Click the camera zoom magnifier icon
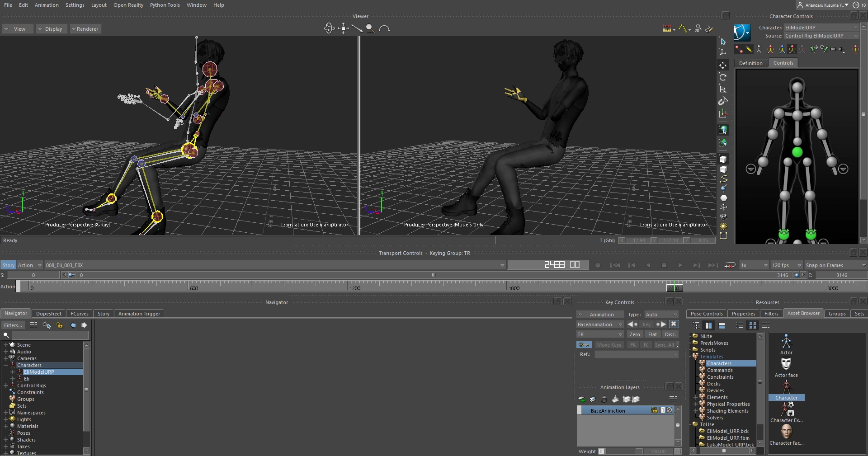The image size is (868, 456). pos(370,28)
